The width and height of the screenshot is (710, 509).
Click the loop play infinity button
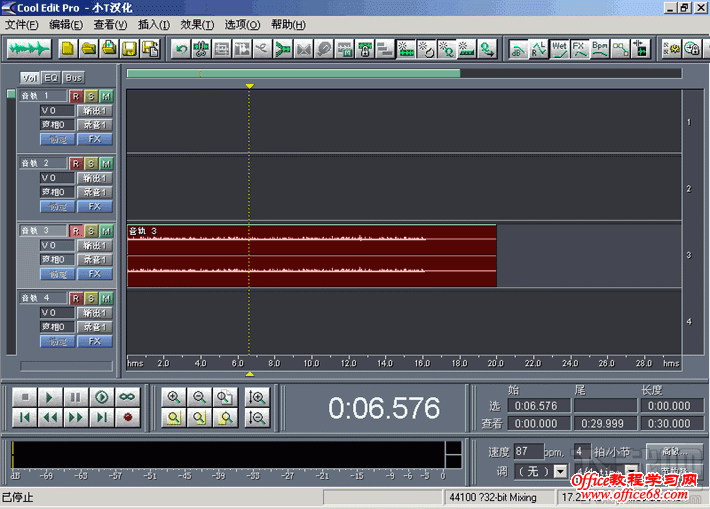[x=127, y=397]
